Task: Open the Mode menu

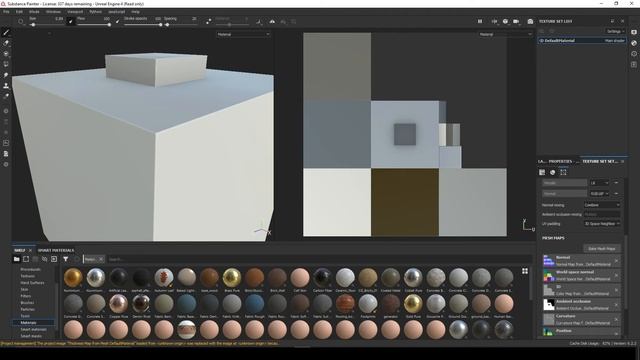Action: (x=34, y=12)
